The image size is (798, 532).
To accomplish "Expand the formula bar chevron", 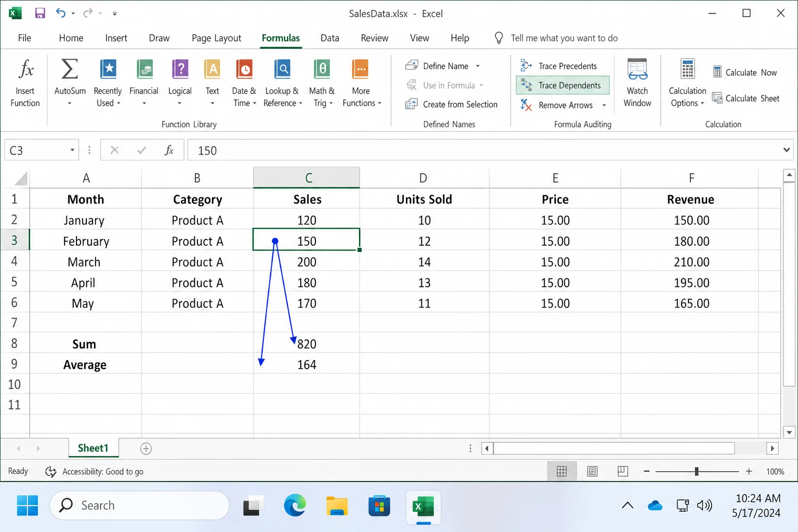I will [787, 150].
